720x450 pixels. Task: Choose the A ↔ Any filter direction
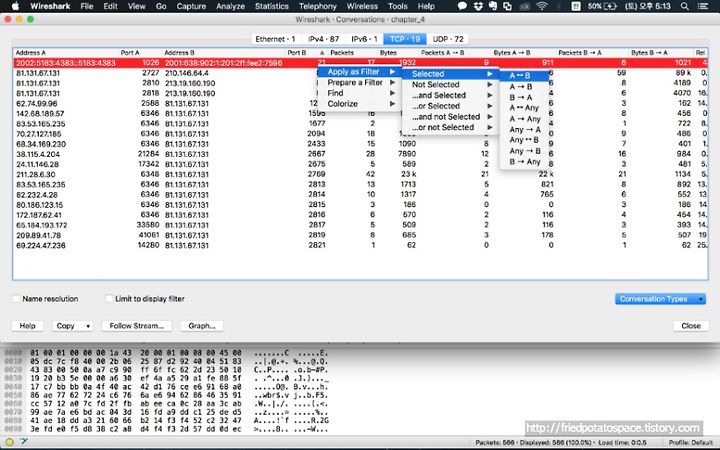click(524, 108)
